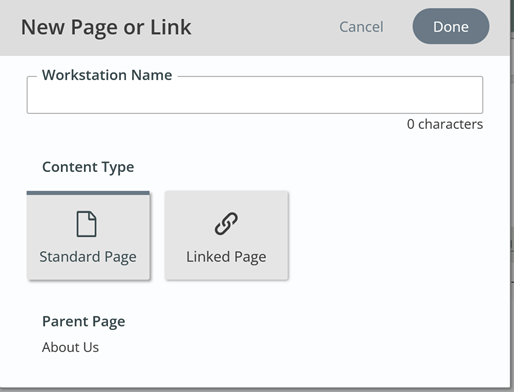Cancel the new page dialog
514x392 pixels.
[x=361, y=27]
